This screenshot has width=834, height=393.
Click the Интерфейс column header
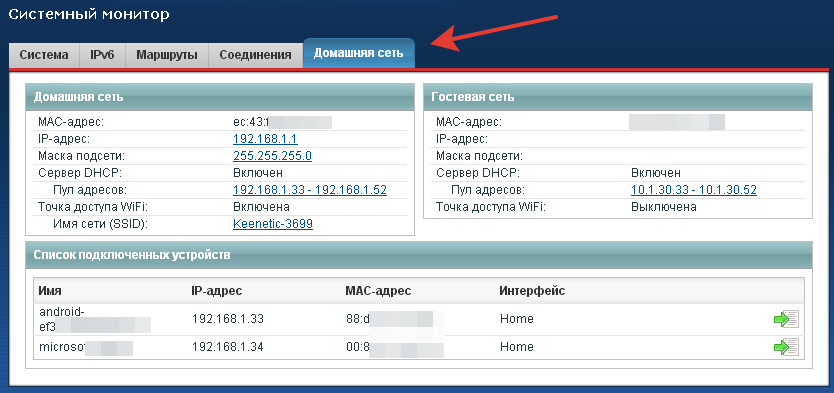point(532,291)
